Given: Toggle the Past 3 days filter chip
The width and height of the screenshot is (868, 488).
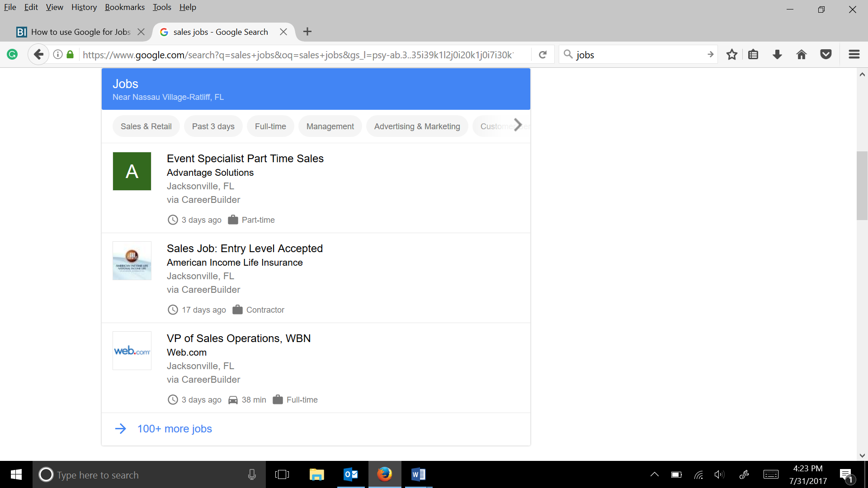Looking at the screenshot, I should point(213,127).
